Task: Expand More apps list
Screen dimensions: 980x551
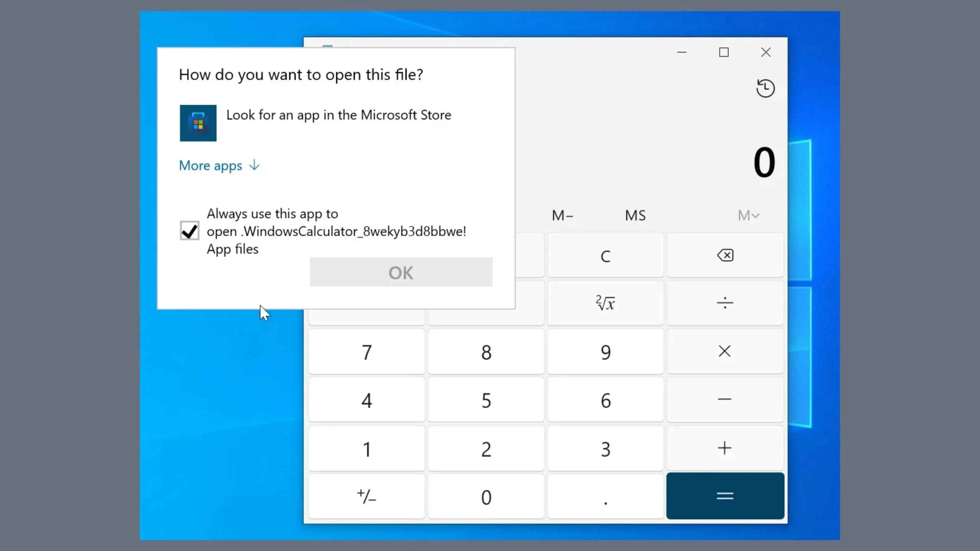Action: tap(219, 166)
